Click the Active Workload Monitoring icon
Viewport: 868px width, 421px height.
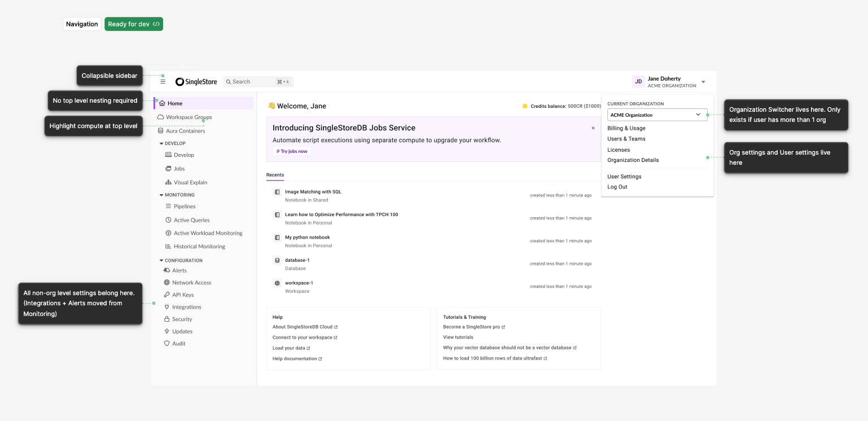pos(168,233)
